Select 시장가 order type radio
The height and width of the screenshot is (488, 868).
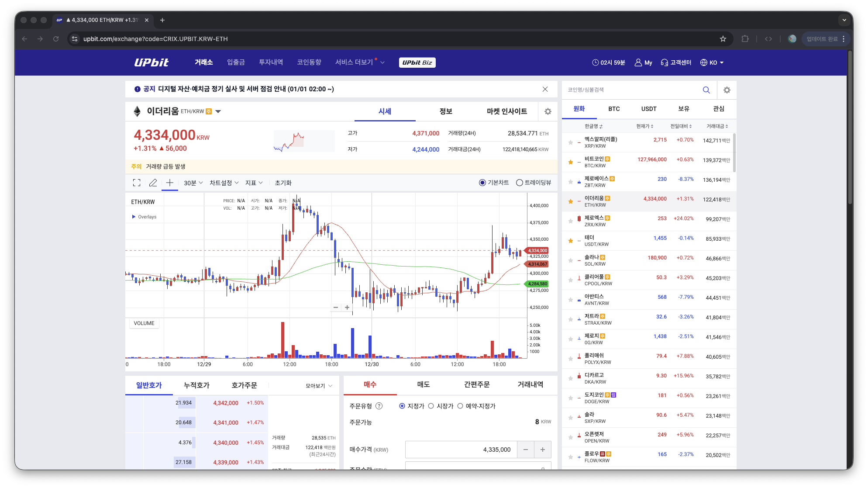pos(431,406)
